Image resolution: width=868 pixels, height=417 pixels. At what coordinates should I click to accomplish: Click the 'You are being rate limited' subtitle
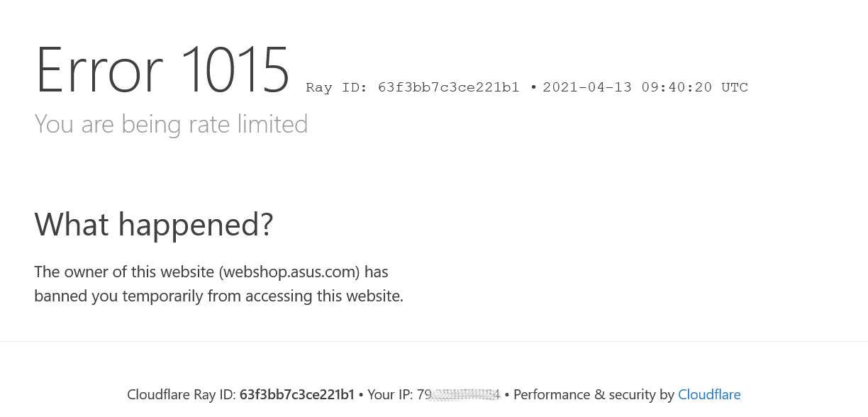tap(171, 124)
